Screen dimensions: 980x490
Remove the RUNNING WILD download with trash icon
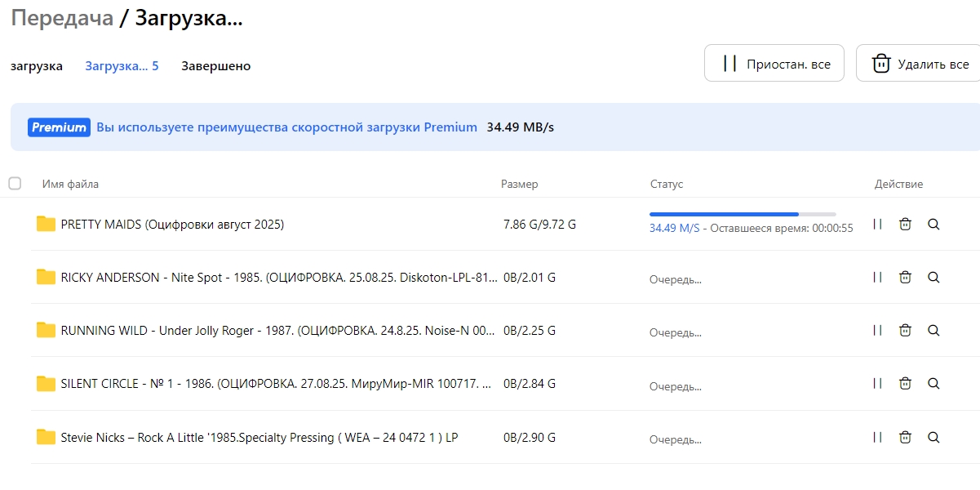(x=905, y=330)
